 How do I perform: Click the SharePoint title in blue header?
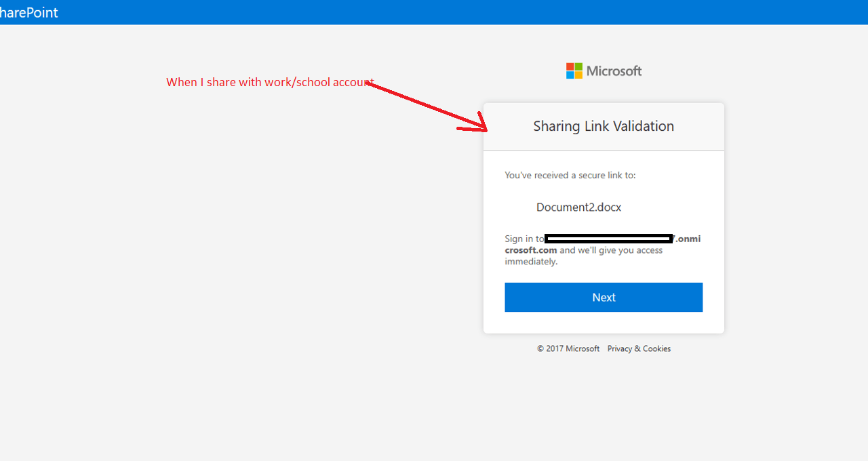[28, 12]
